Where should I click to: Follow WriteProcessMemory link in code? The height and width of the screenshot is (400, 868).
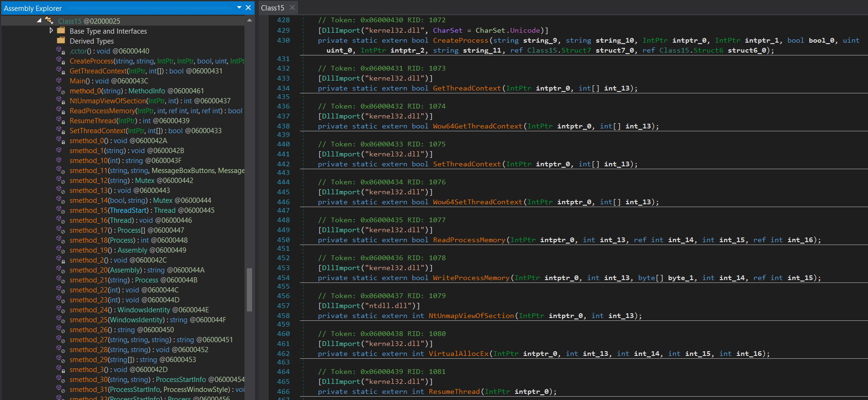[471, 278]
